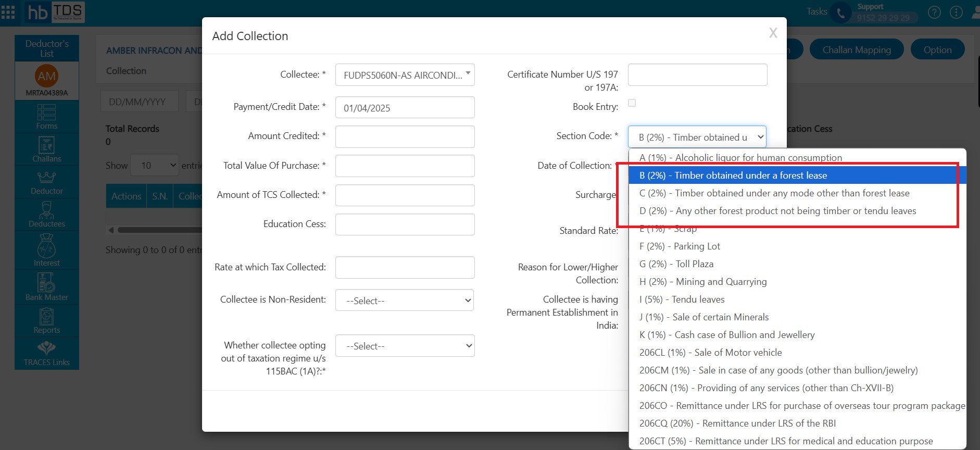The width and height of the screenshot is (980, 450).
Task: Select I (5%) Tendu leaves option
Action: click(797, 299)
